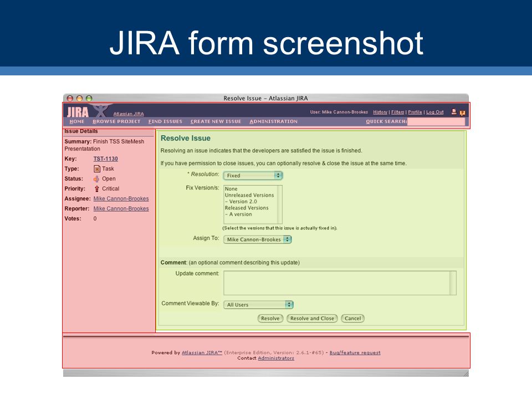Open the help icon next to the printer
Viewport: 532px width, 399px height.
point(462,112)
